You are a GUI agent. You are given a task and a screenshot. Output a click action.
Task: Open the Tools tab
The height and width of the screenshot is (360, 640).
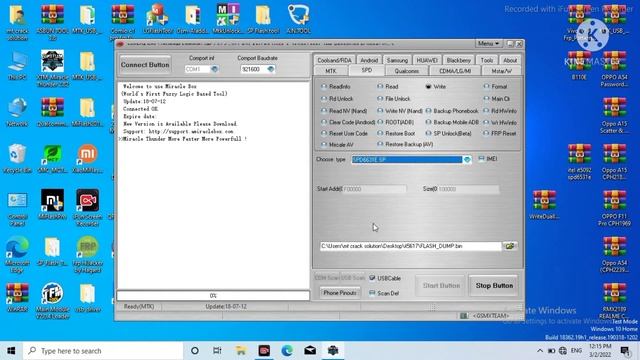click(x=487, y=60)
